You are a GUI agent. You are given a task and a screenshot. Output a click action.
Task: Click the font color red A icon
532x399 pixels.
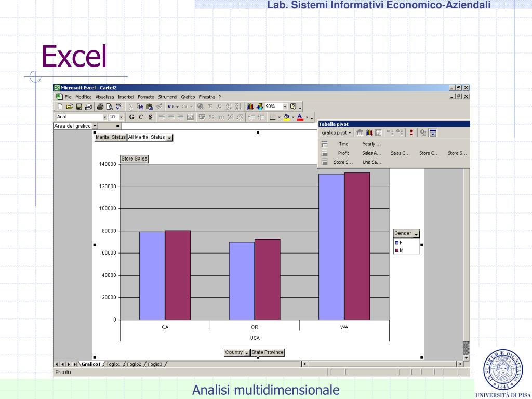pos(300,117)
